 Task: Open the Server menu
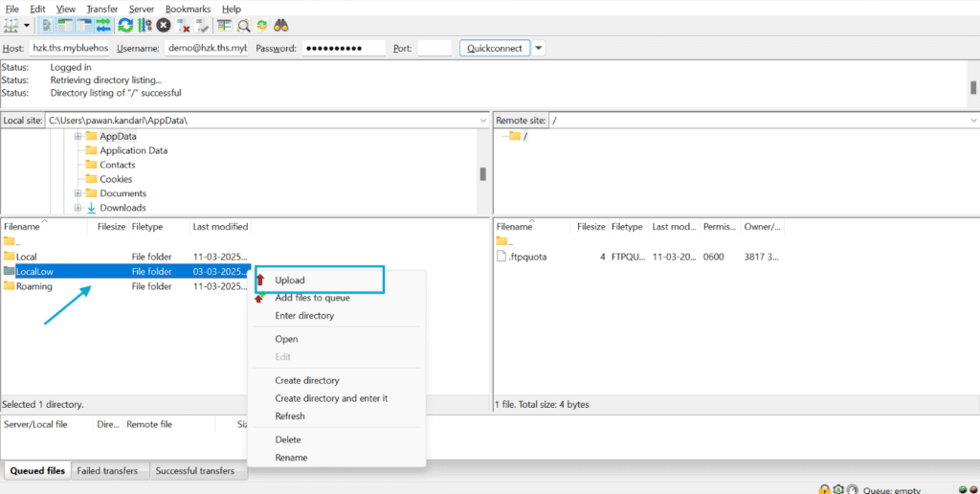tap(143, 9)
